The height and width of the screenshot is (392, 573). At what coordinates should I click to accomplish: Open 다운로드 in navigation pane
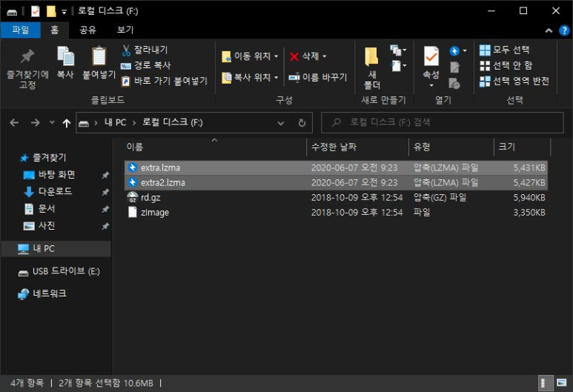[55, 191]
